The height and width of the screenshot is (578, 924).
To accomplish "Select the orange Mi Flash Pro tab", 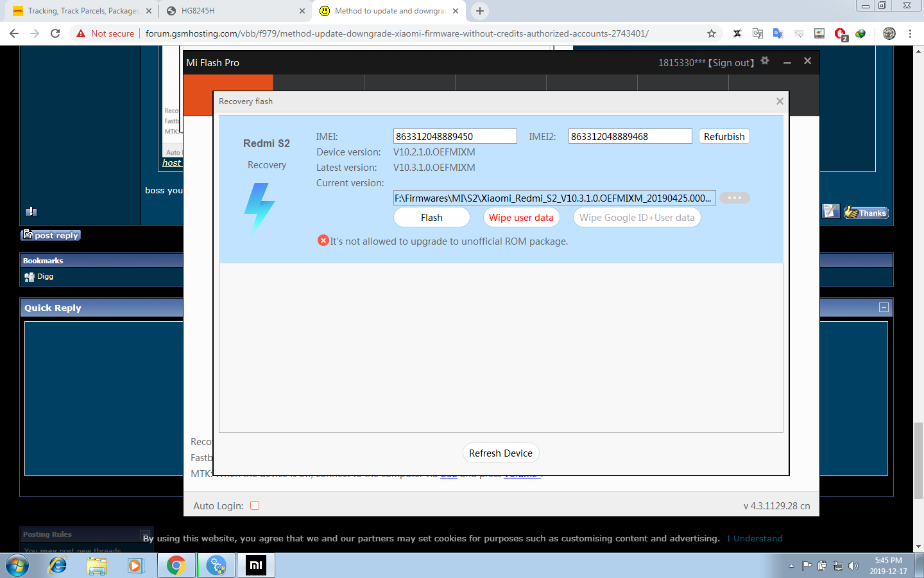I will (x=228, y=95).
